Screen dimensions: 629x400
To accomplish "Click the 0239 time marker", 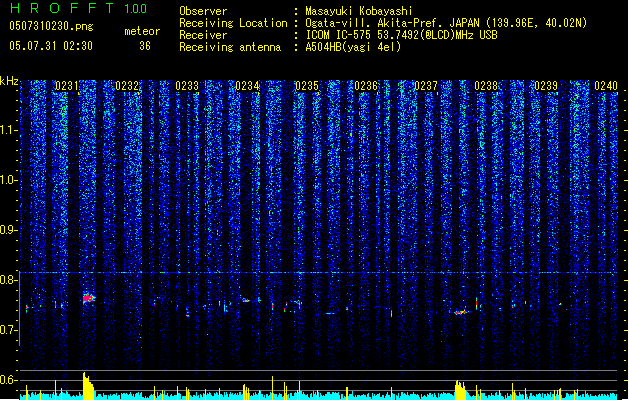I will [546, 86].
